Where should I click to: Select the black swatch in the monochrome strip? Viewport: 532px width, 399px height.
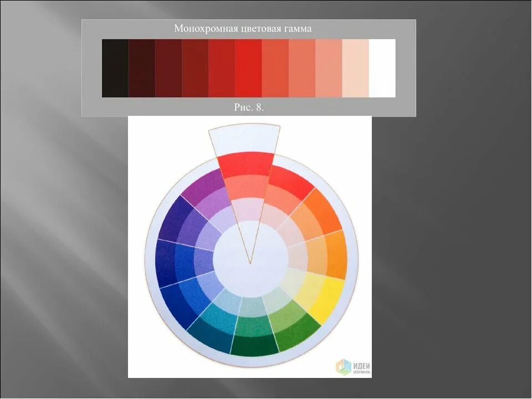coord(115,68)
